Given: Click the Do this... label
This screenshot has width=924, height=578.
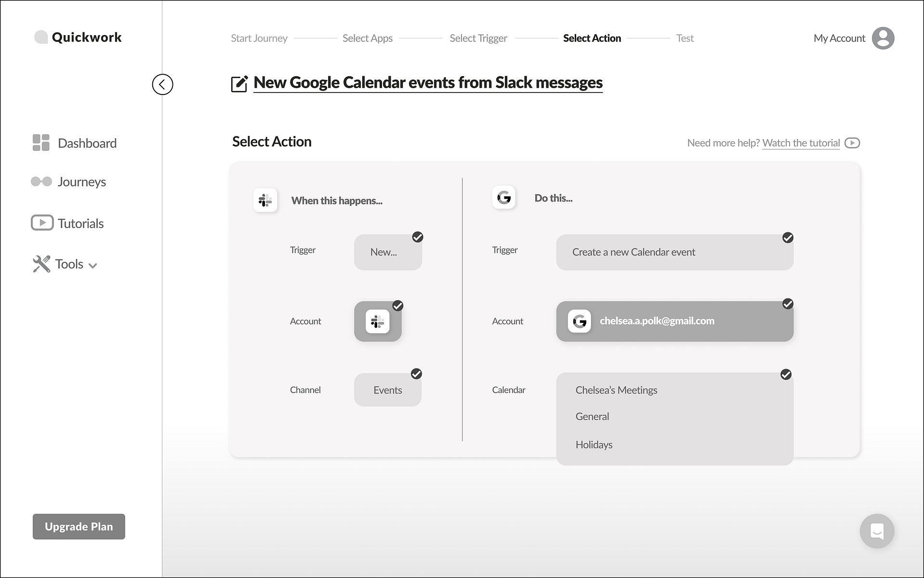Looking at the screenshot, I should coord(554,198).
